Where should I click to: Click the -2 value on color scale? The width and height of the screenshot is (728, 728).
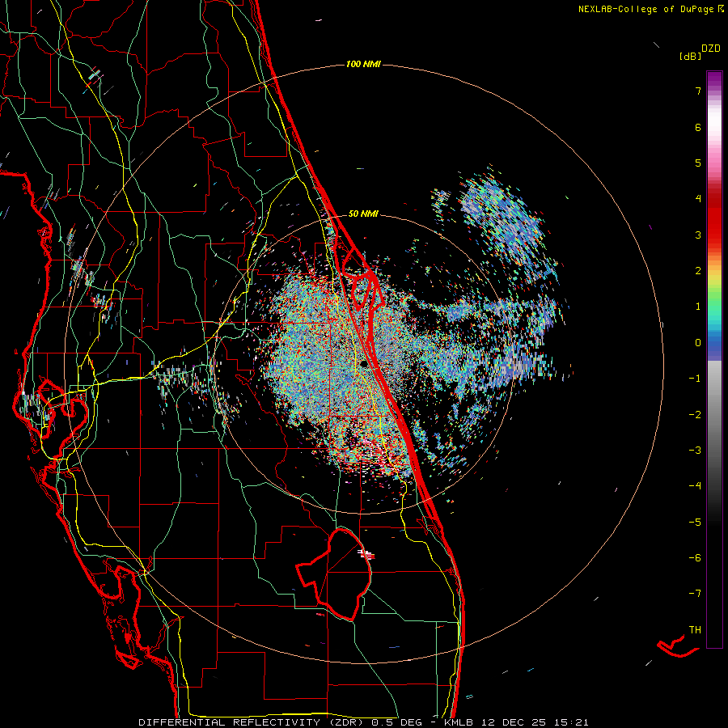click(x=695, y=415)
